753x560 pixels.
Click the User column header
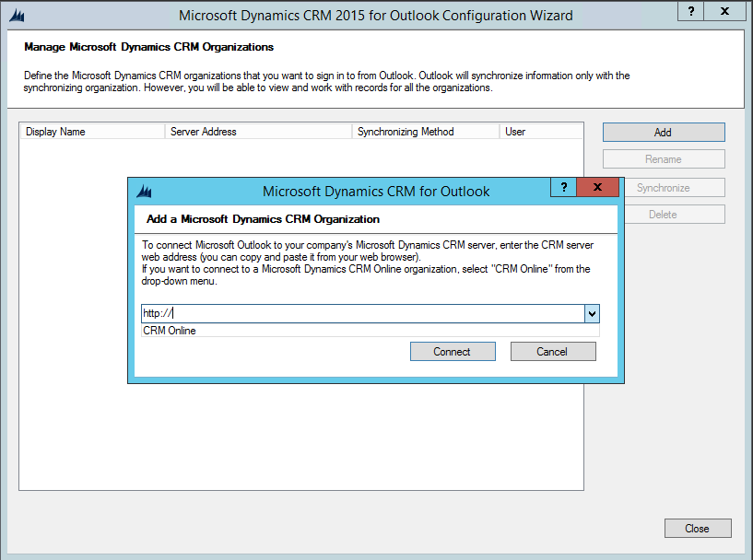pyautogui.click(x=541, y=132)
